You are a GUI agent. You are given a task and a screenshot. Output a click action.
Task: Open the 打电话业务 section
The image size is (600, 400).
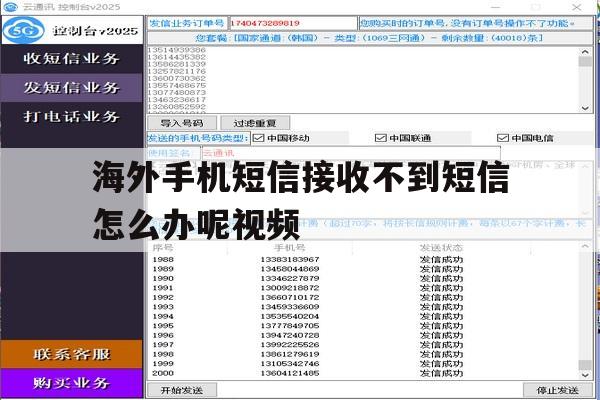[72, 116]
